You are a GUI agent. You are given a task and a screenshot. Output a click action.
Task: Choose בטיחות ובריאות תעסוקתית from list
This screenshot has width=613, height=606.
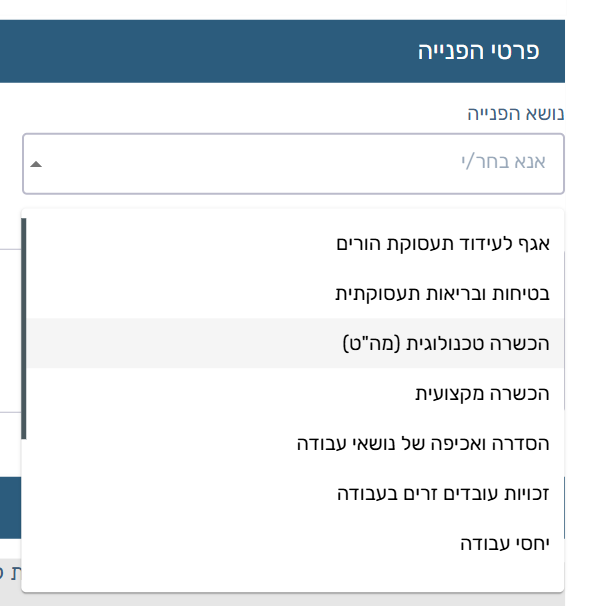pyautogui.click(x=442, y=294)
